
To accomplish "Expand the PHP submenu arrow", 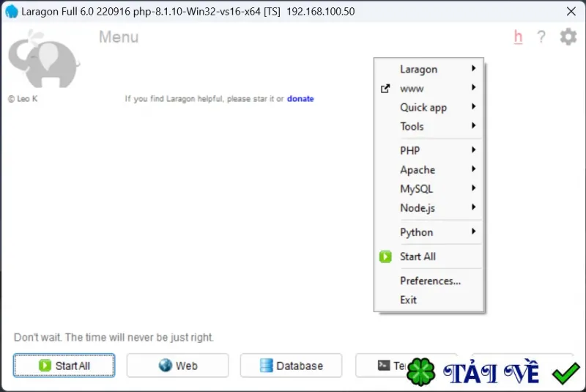I will coord(473,149).
